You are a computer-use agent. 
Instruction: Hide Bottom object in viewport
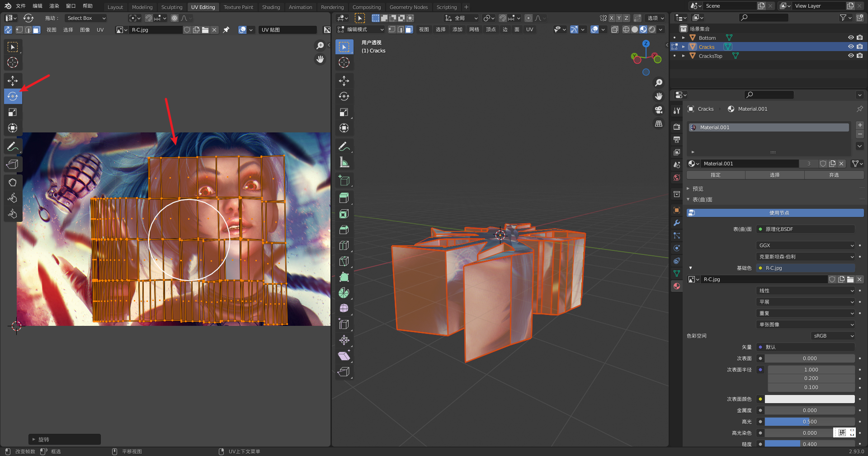tap(851, 38)
